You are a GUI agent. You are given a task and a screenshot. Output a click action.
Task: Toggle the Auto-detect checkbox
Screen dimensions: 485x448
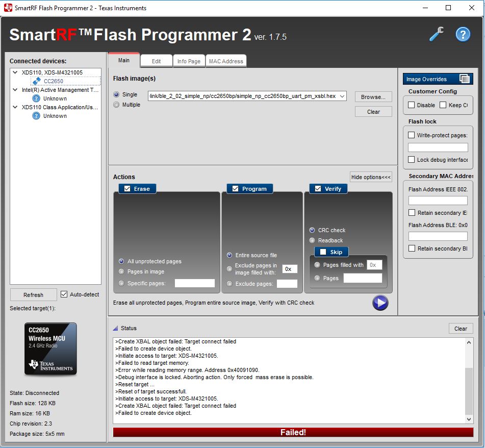[64, 294]
